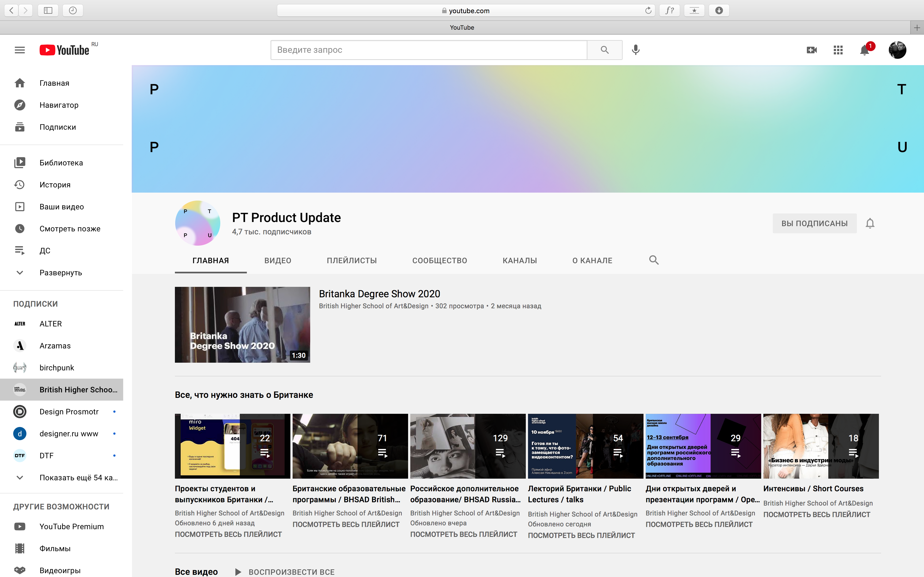Image resolution: width=924 pixels, height=577 pixels.
Task: Click the Введите запрос search field
Action: [x=428, y=50]
